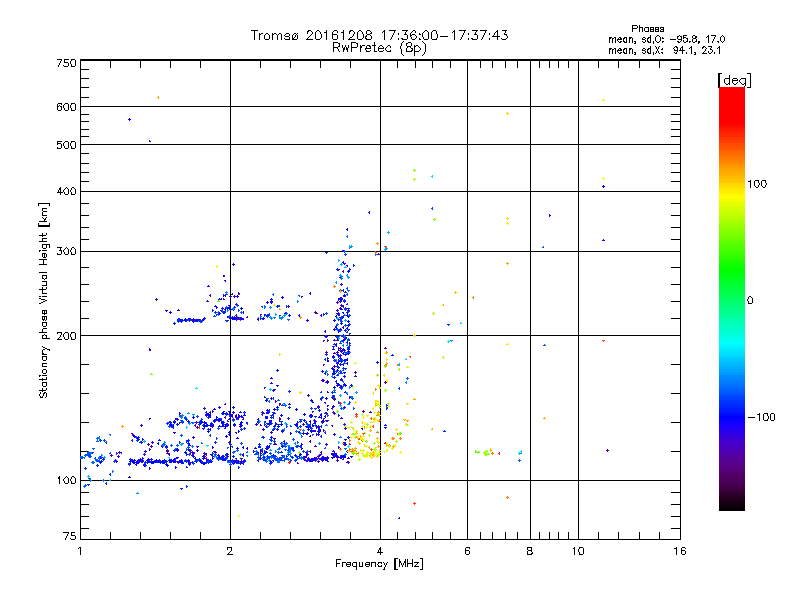
Task: Click the x-axis '6' tick label
Action: coord(467,551)
